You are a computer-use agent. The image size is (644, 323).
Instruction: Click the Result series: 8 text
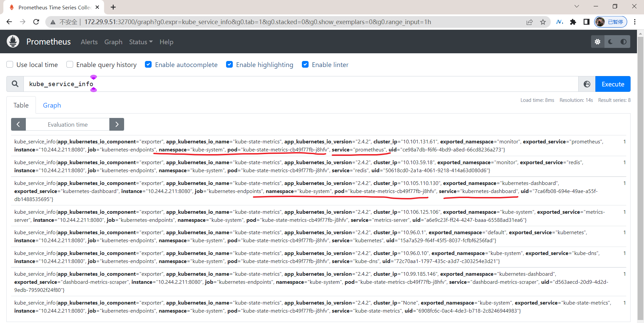(x=614, y=100)
